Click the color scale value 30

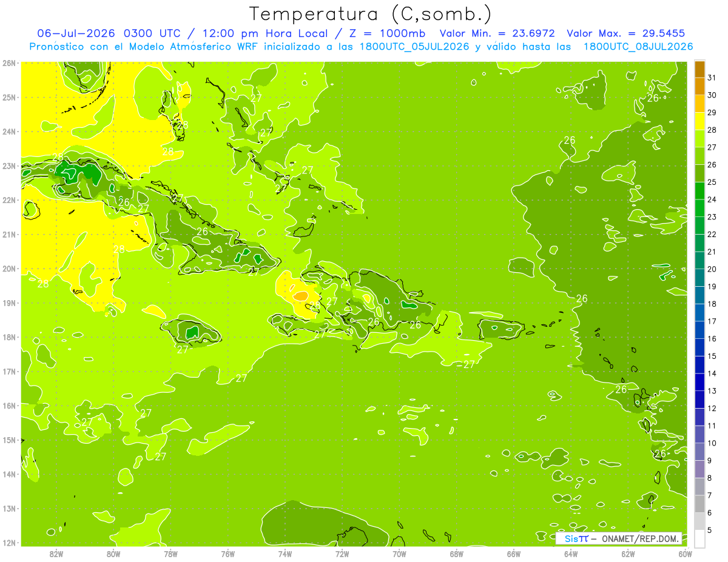click(712, 95)
